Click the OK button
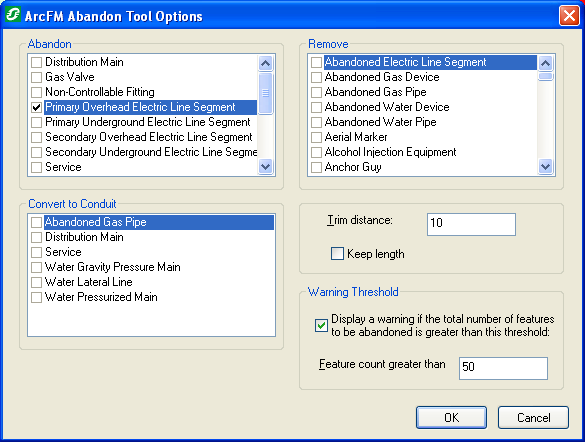585x442 pixels. [451, 417]
